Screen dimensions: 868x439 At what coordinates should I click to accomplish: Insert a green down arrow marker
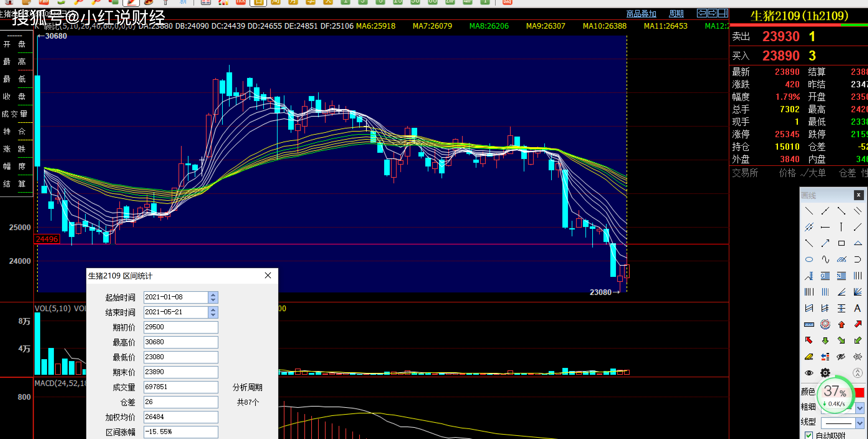point(825,340)
